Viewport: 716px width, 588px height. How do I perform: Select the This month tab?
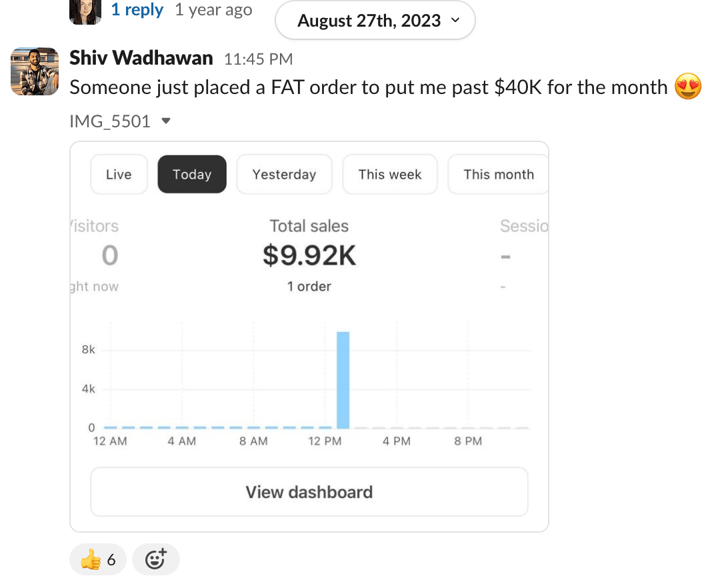[499, 175]
